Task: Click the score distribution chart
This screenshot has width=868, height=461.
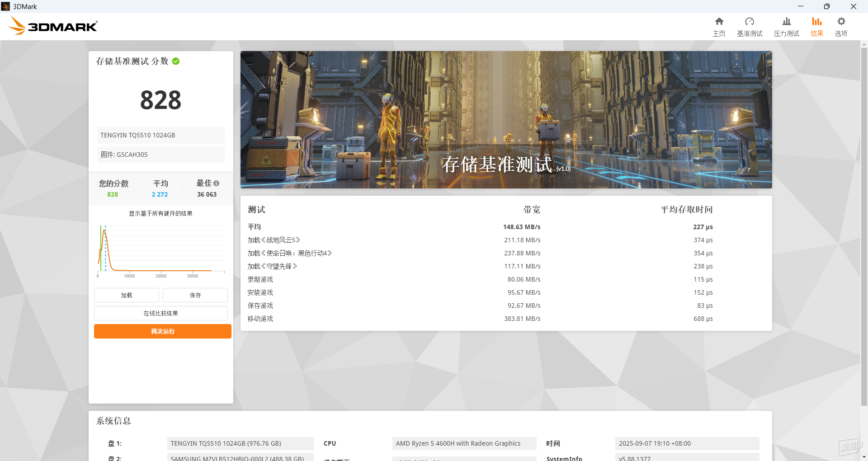Action: pyautogui.click(x=161, y=249)
